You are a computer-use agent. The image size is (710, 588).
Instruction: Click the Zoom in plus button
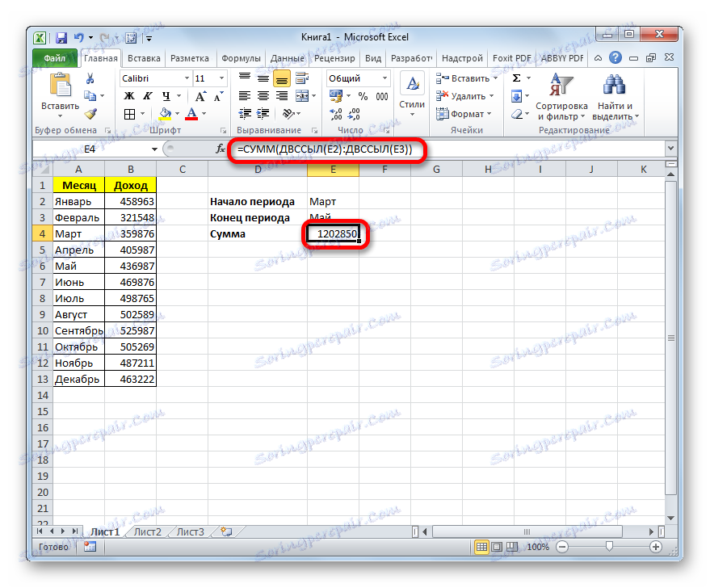pyautogui.click(x=656, y=547)
